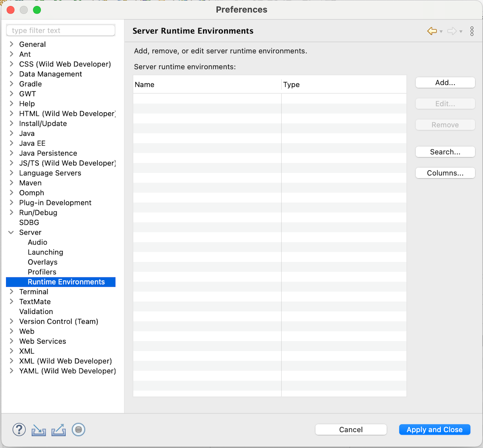Viewport: 483px width, 448px height.
Task: Sort by the Name column header
Action: (x=207, y=85)
